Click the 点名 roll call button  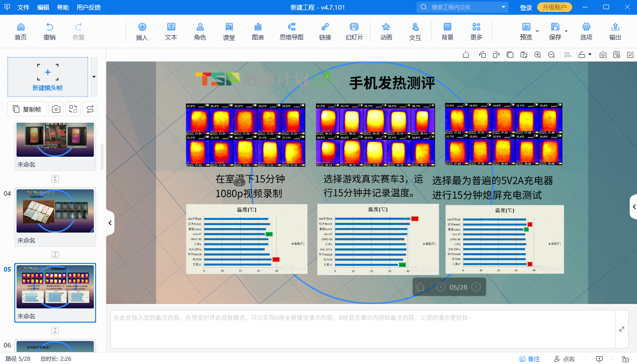pos(564,359)
